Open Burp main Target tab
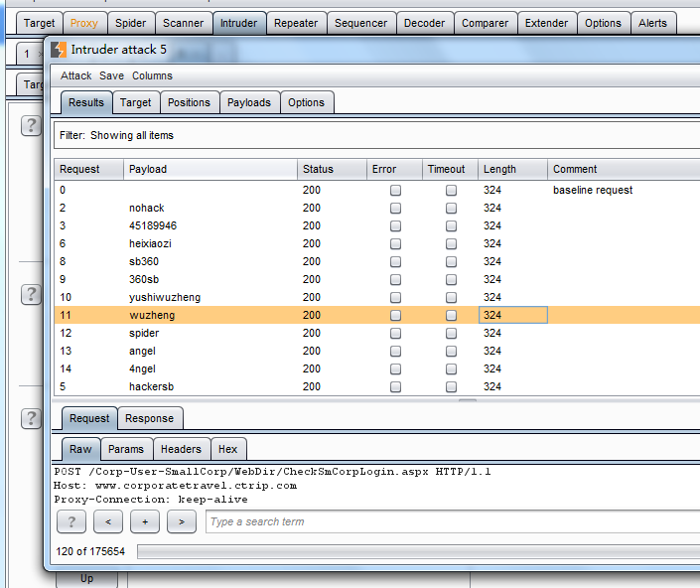The height and width of the screenshot is (588, 700). pos(40,23)
